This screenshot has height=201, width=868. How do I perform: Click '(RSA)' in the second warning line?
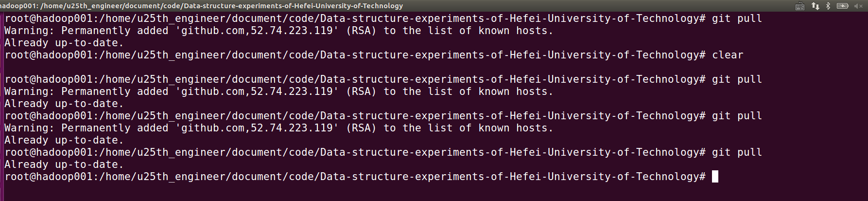tap(361, 91)
